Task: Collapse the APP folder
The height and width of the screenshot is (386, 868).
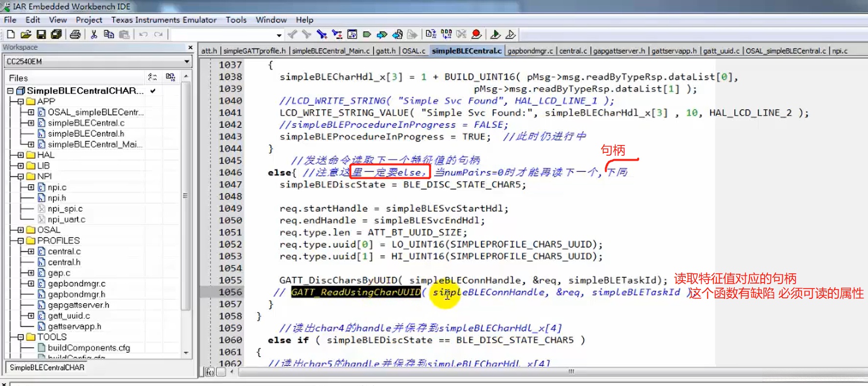Action: (x=21, y=101)
